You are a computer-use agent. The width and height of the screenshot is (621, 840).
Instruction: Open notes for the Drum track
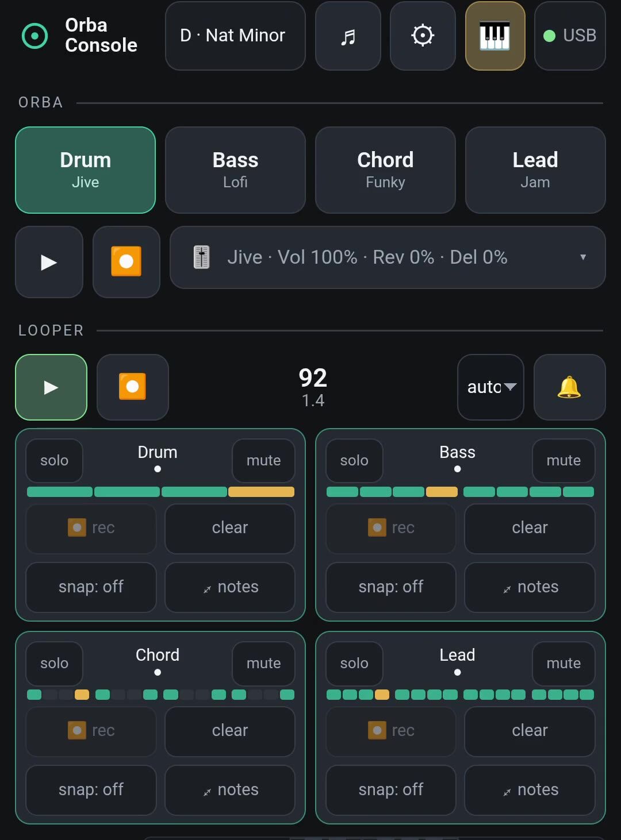tap(230, 587)
